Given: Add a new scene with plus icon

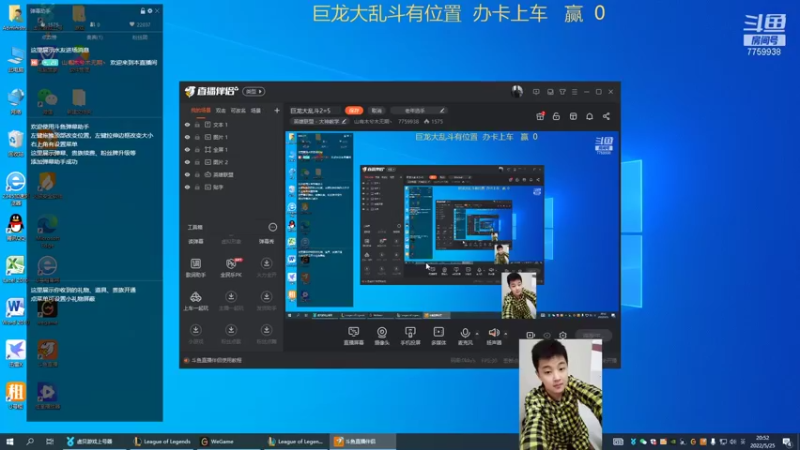Looking at the screenshot, I should (x=277, y=110).
